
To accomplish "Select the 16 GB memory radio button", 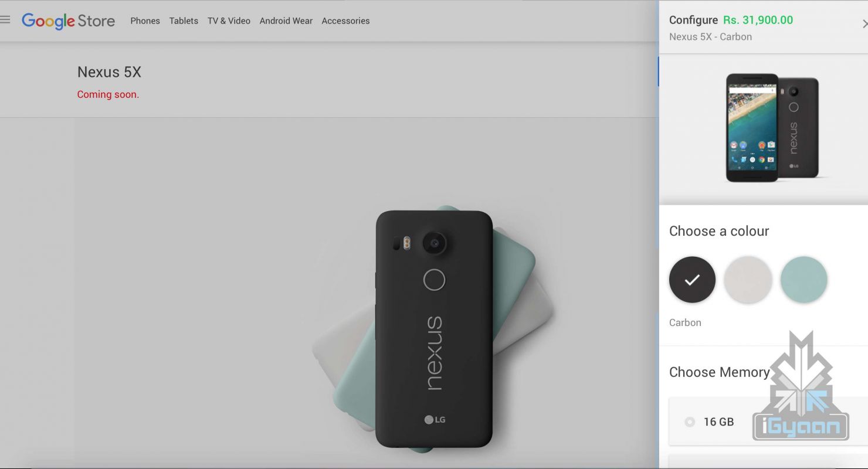I will pos(690,422).
